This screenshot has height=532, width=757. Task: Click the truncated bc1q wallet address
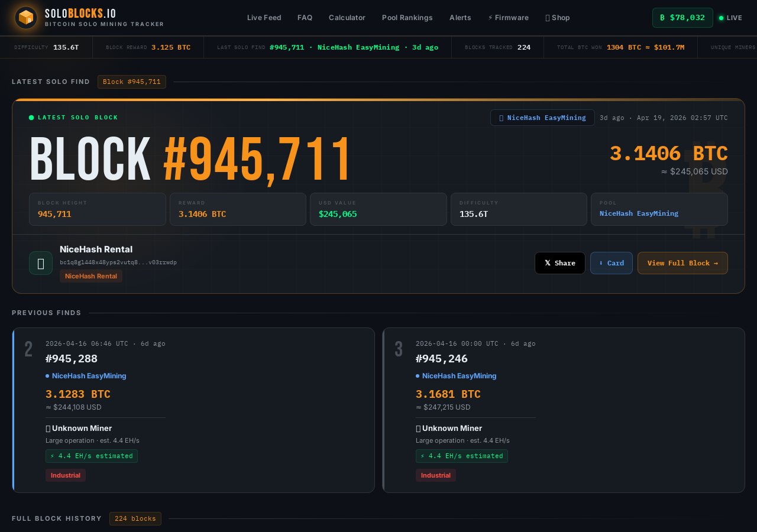(118, 262)
